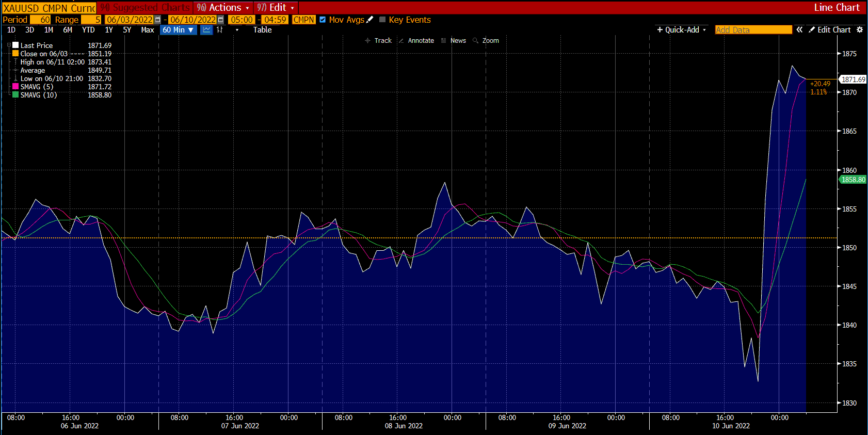Uncheck the Mov Avgs checkbox
The image size is (868, 435).
(323, 20)
